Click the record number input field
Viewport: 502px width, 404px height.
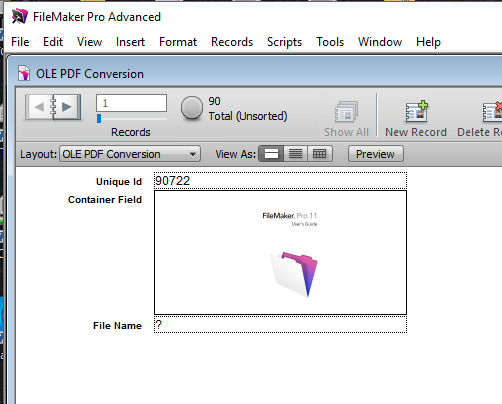pos(132,103)
